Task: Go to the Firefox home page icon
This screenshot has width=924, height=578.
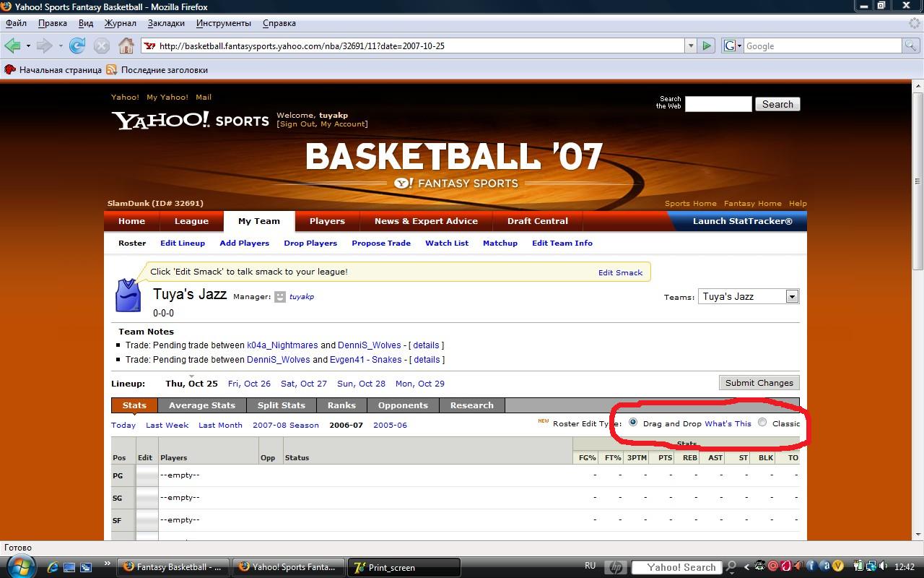Action: point(126,46)
